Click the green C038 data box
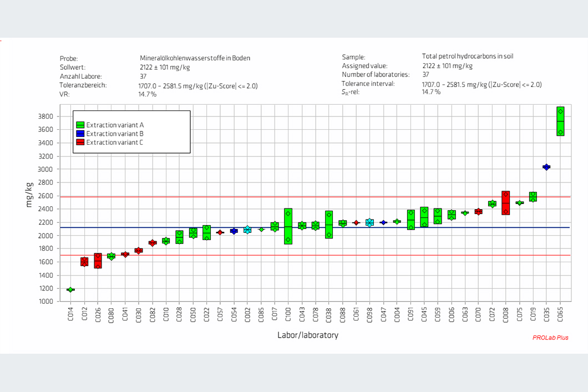Image resolution: width=588 pixels, height=392 pixels. click(x=329, y=225)
